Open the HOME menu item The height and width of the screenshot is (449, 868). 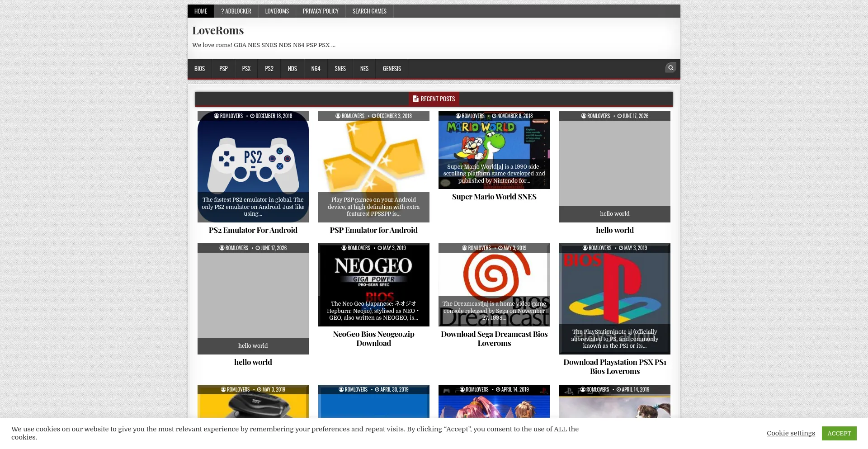tap(201, 11)
